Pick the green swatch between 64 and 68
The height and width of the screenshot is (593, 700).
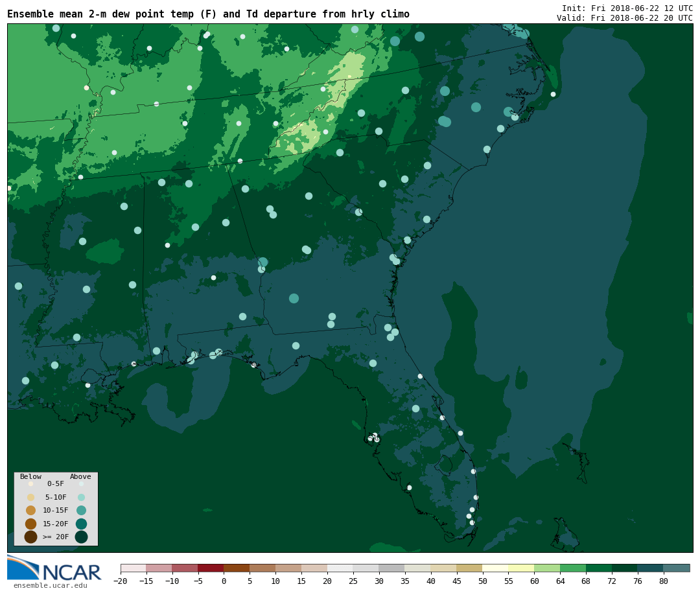(x=573, y=568)
